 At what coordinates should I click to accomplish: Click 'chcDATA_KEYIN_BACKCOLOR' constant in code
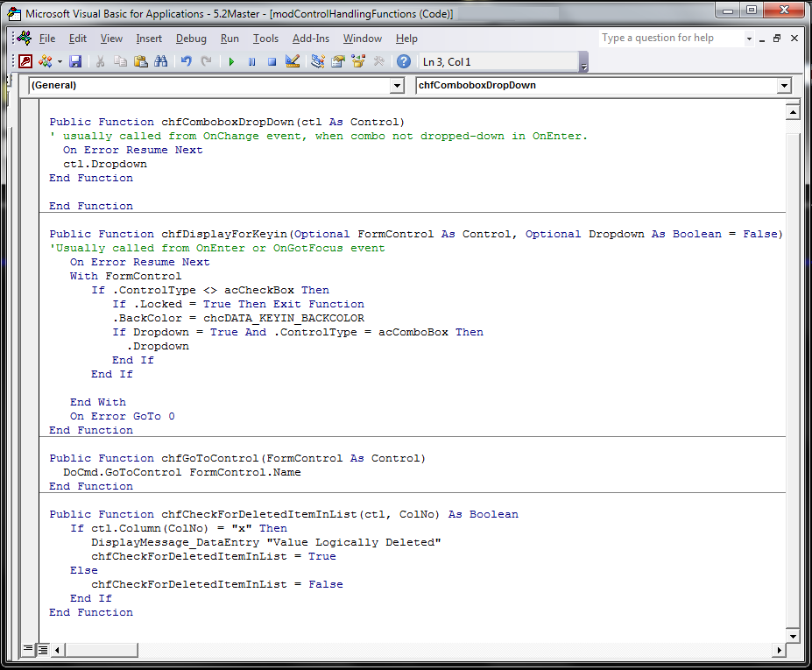284,318
